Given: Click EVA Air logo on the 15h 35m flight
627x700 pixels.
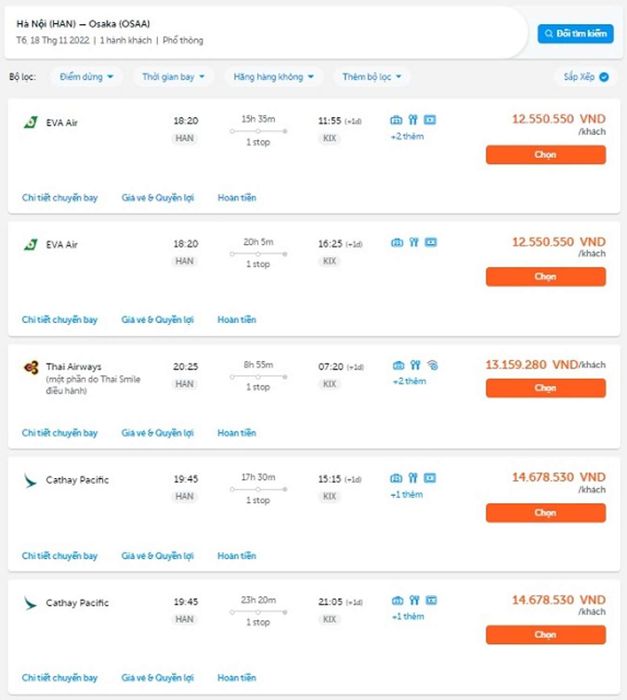Looking at the screenshot, I should 30,122.
